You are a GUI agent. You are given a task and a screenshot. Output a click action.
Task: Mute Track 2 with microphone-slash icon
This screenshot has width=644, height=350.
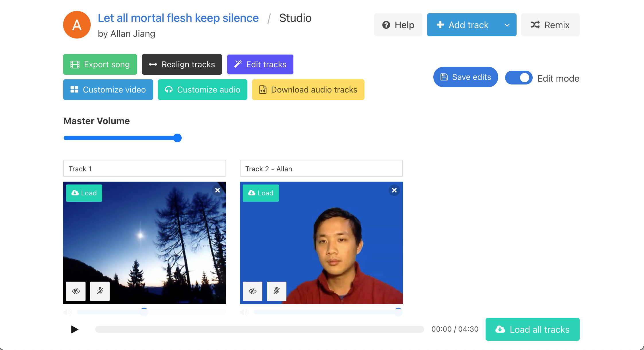tap(277, 291)
